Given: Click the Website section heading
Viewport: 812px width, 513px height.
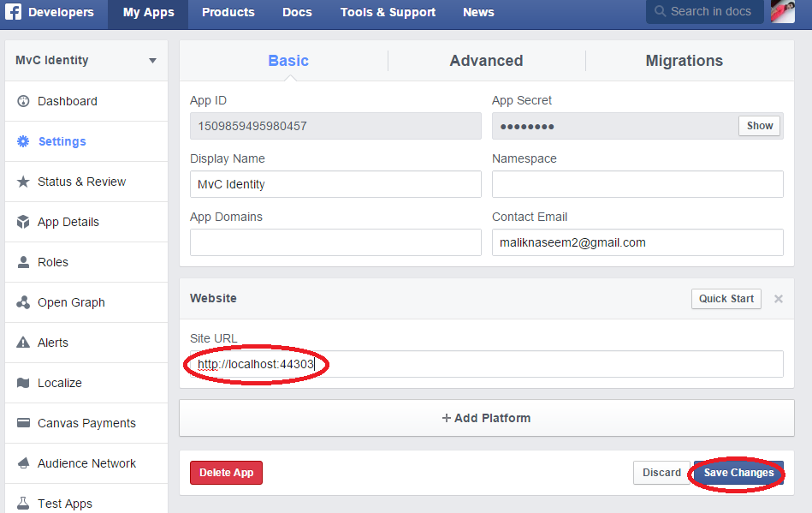Looking at the screenshot, I should click(213, 299).
